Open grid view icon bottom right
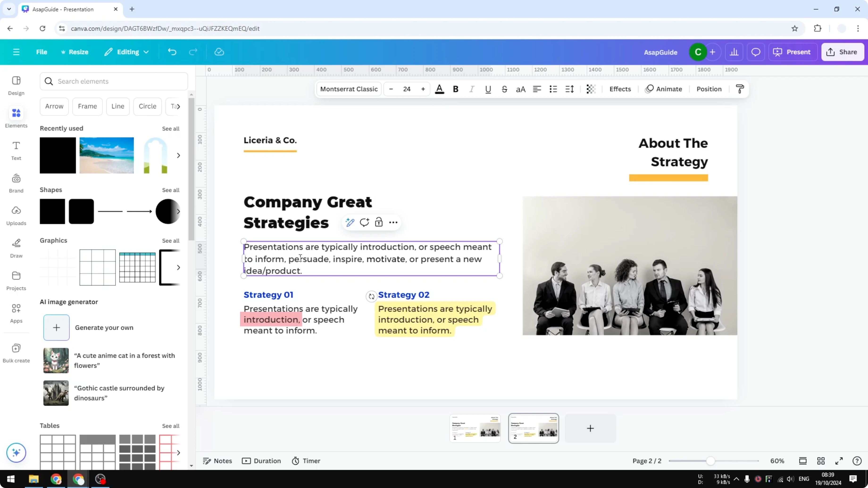868x488 pixels. click(x=821, y=461)
